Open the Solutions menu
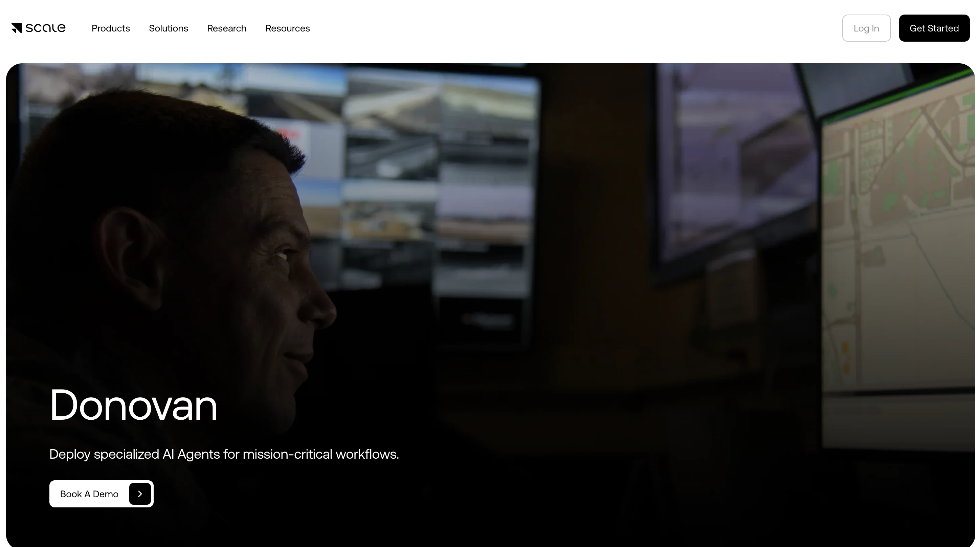Image resolution: width=980 pixels, height=547 pixels. [x=169, y=28]
